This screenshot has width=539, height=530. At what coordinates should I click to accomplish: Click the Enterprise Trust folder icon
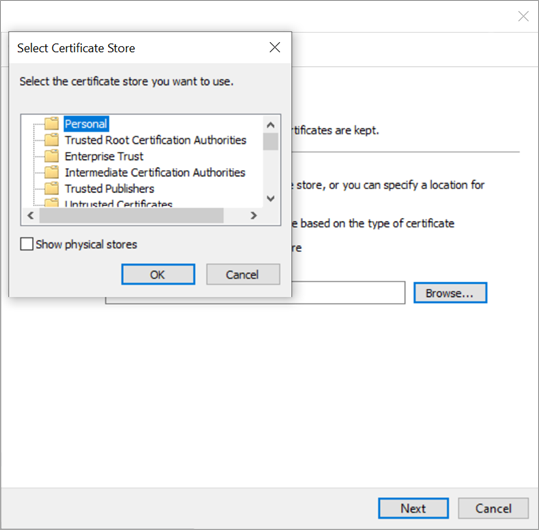[52, 156]
